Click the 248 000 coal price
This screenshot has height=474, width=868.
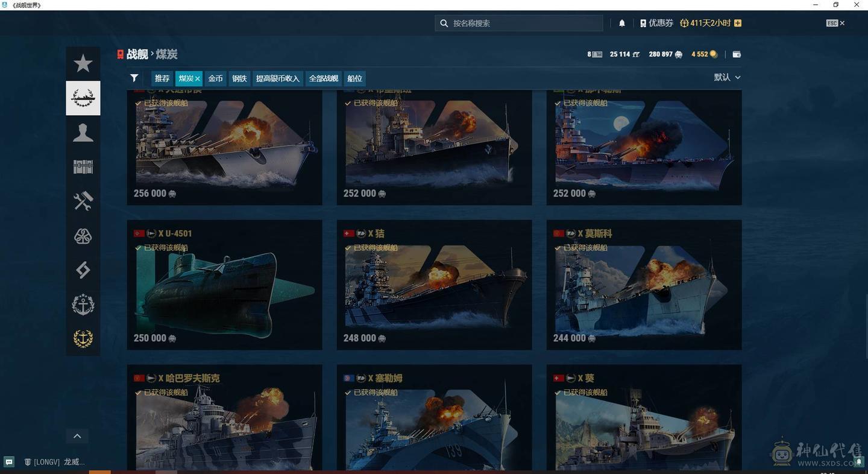365,338
